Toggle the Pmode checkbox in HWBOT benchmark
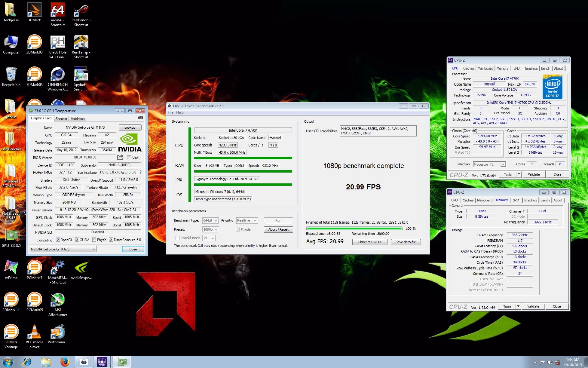Viewport: 588px width, 368px height. click(238, 230)
